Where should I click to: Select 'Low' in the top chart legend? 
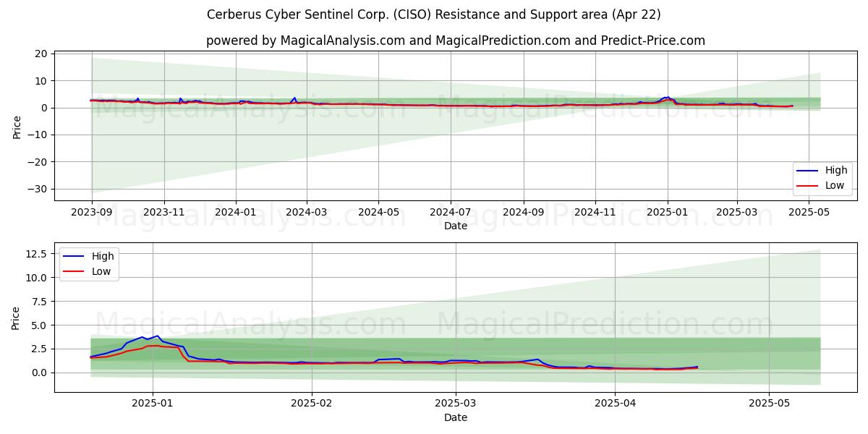[835, 185]
